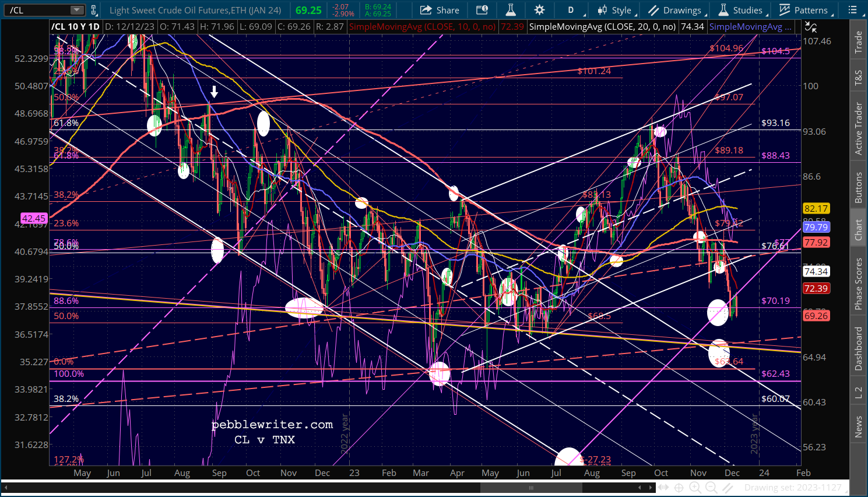The image size is (868, 497).
Task: Click the Light Sweet Crude Oil Futures description
Action: 195,10
